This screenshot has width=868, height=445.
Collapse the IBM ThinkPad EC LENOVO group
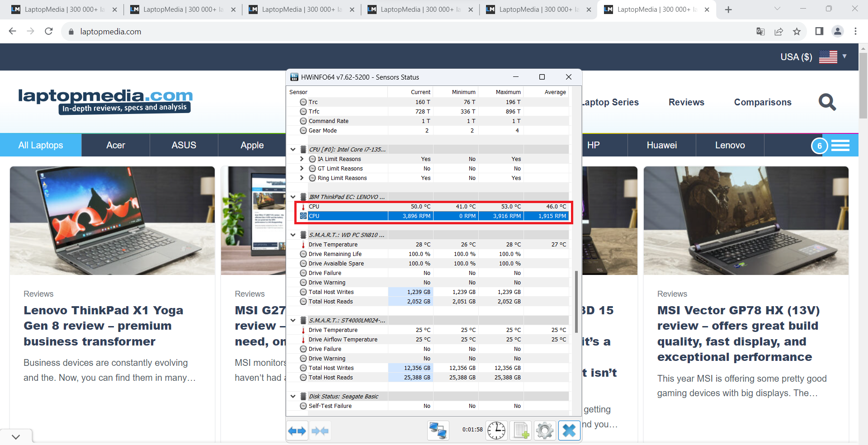[293, 197]
